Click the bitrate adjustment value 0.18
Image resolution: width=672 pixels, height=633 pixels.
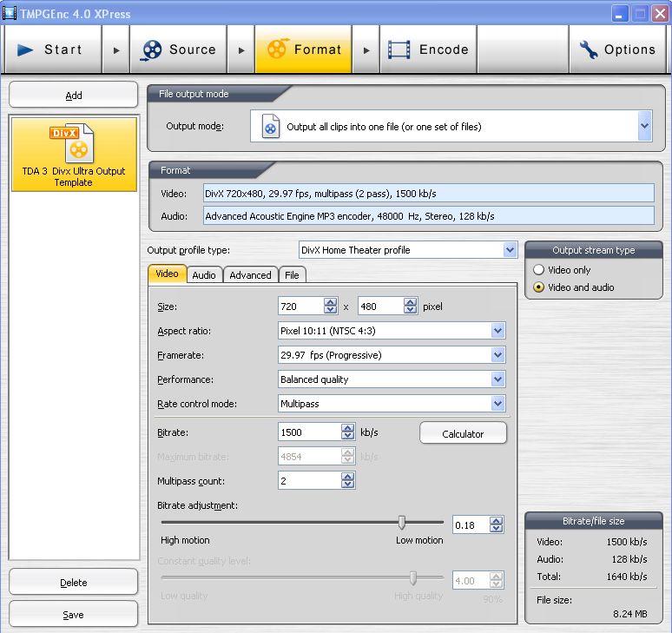tap(471, 525)
